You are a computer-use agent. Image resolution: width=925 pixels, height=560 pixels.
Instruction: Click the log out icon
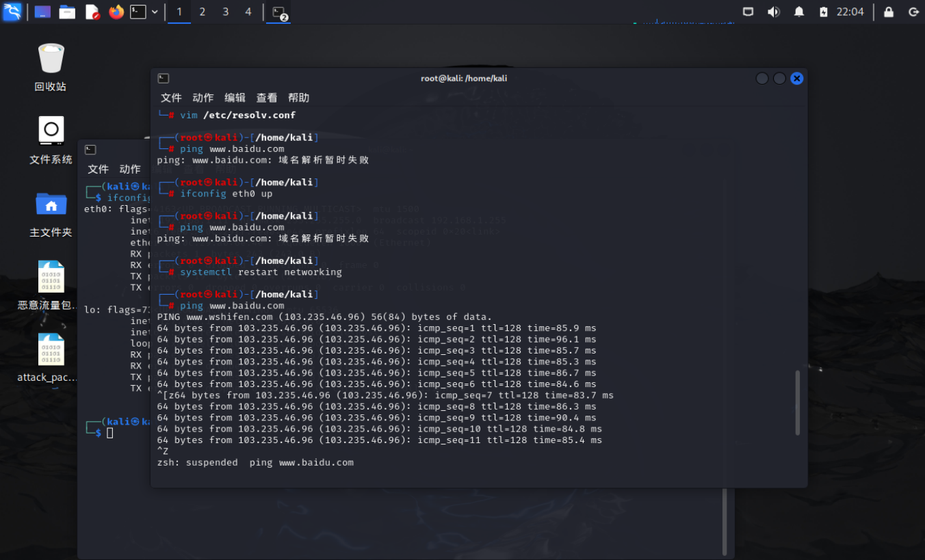tap(913, 12)
